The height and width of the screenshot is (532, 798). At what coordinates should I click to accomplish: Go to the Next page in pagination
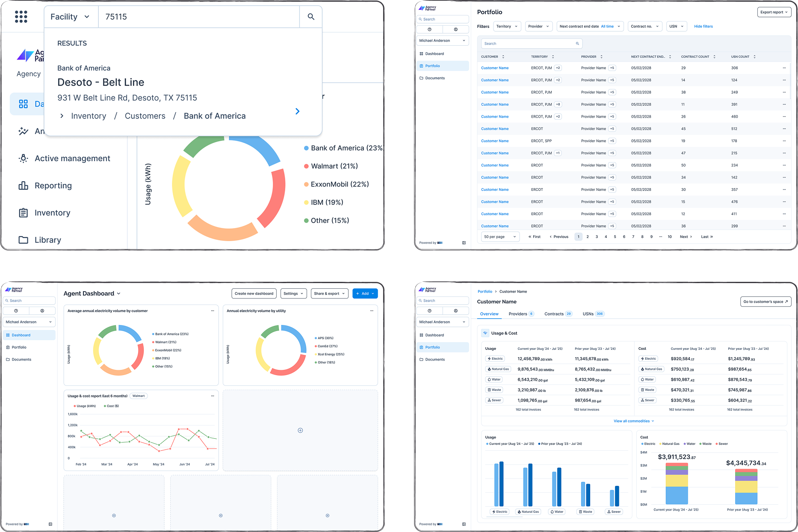click(686, 236)
